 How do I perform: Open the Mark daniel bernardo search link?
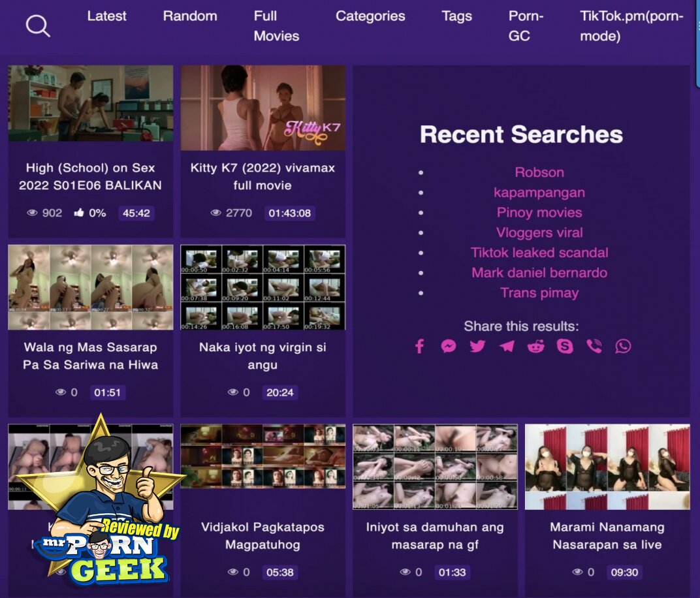(x=539, y=273)
